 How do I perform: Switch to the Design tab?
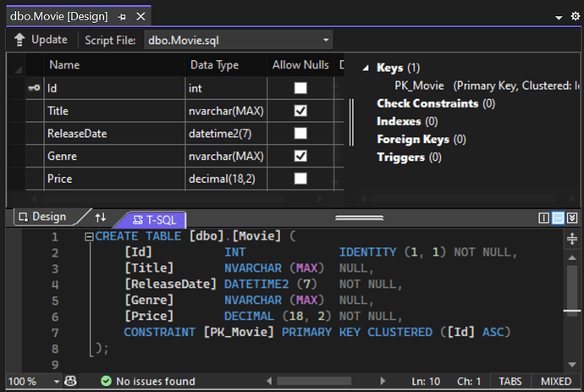(43, 217)
